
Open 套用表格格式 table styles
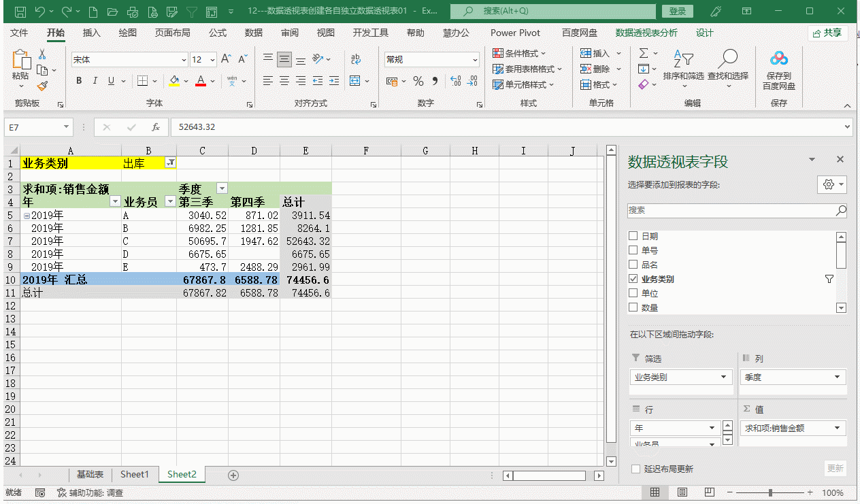click(x=527, y=69)
